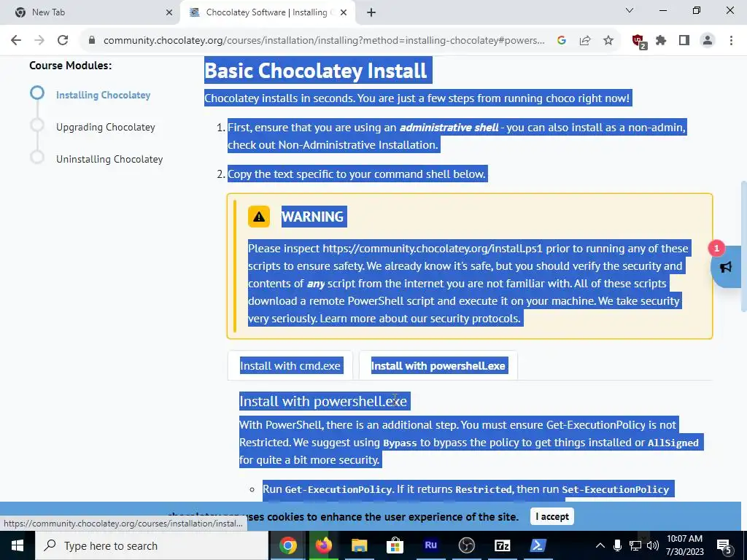747x560 pixels.
Task: Reload the Chocolatey page
Action: [x=63, y=41]
